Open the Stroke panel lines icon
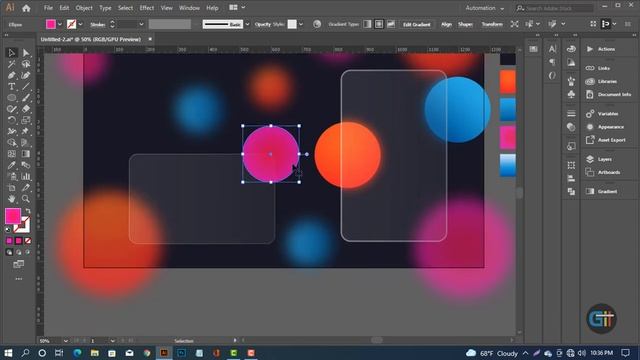Screen dimensions: 640x360 coord(571,113)
